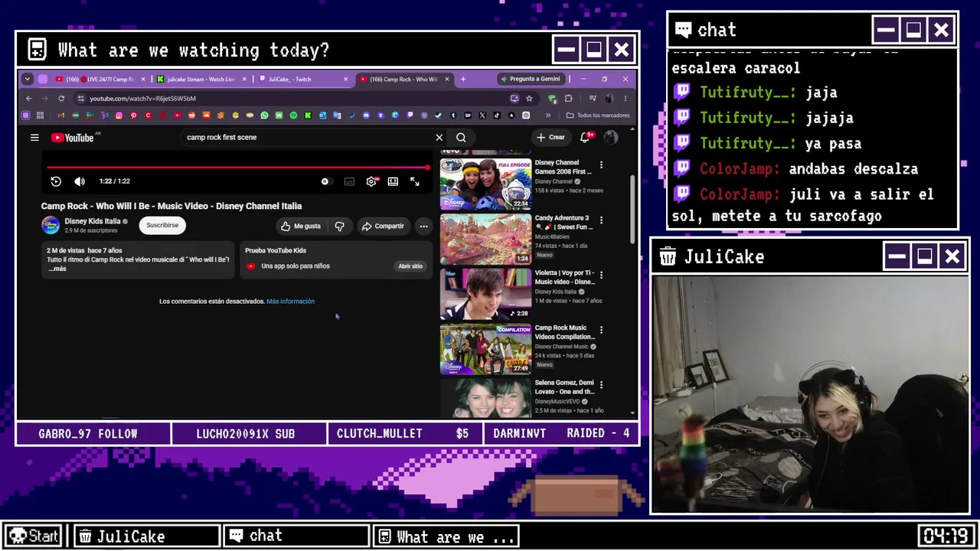Show more bookmarks with the double chevron
The image size is (980, 551).
coord(547,116)
